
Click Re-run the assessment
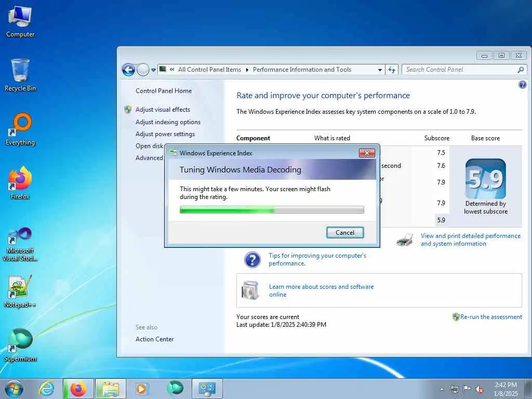click(491, 317)
